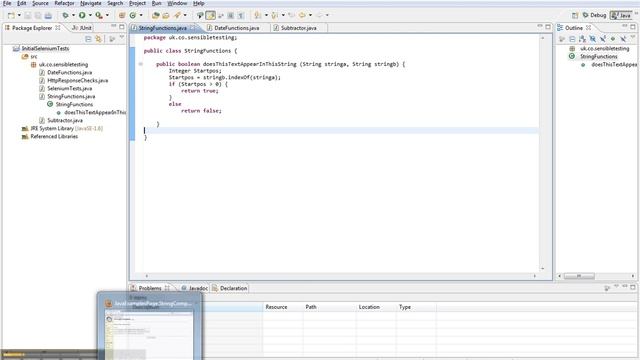Viewport: 640px width, 360px height.
Task: Click the Previous Annotation toolbar icon
Action: [x=275, y=16]
